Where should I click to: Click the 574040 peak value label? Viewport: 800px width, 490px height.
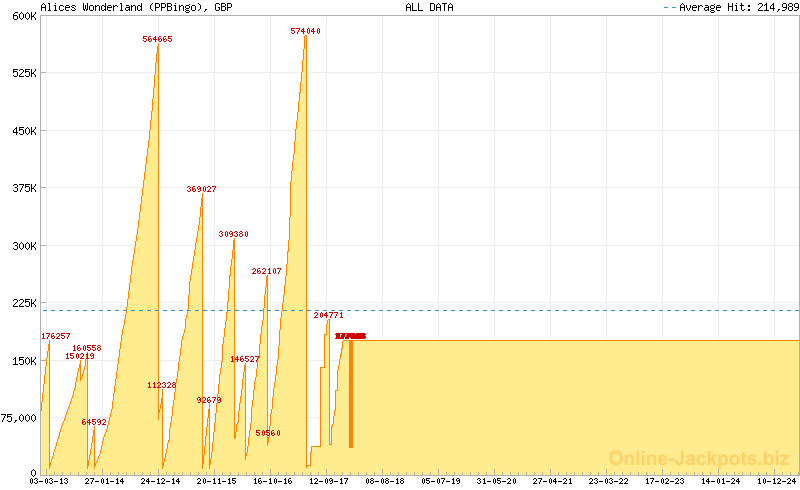point(305,31)
